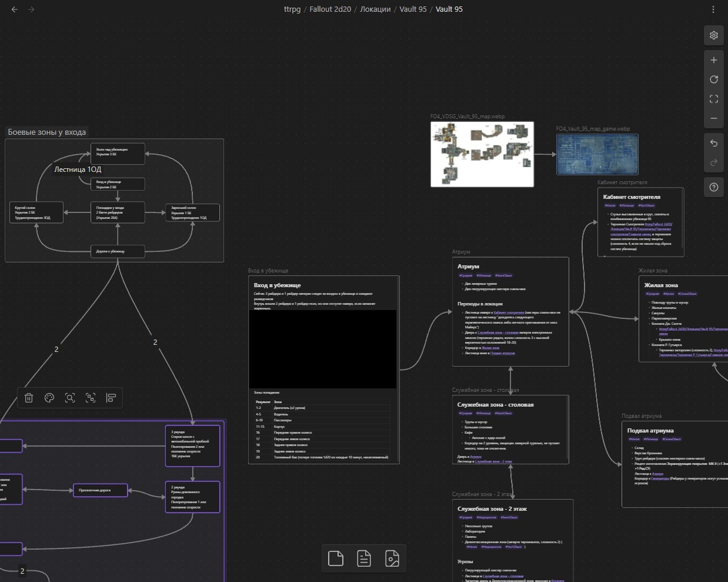Viewport: 728px width, 582px height.
Task: Open the first Vault 95 breadcrumb folder
Action: pos(413,9)
